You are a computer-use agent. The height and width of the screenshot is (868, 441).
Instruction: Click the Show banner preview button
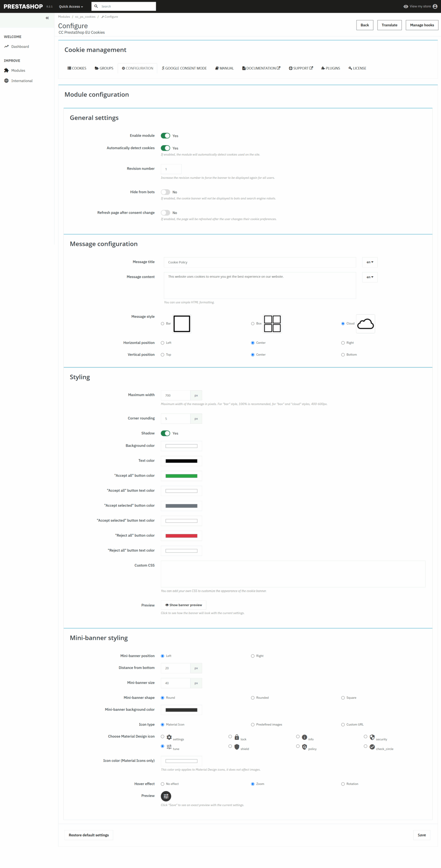pyautogui.click(x=183, y=605)
